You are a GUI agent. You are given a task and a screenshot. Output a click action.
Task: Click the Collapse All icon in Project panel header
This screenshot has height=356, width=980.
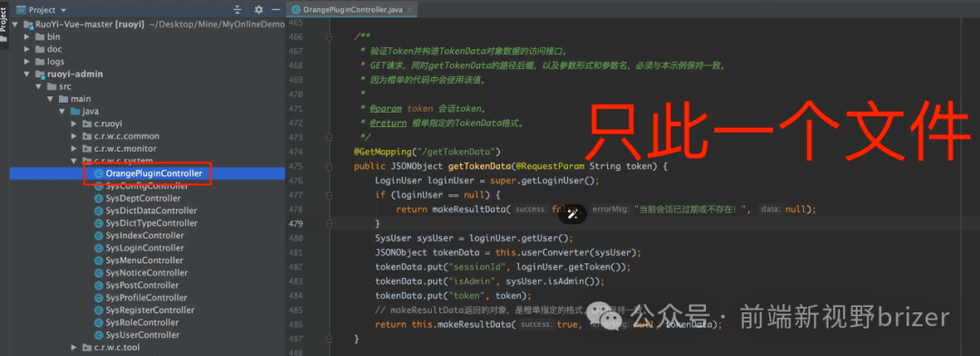(238, 9)
